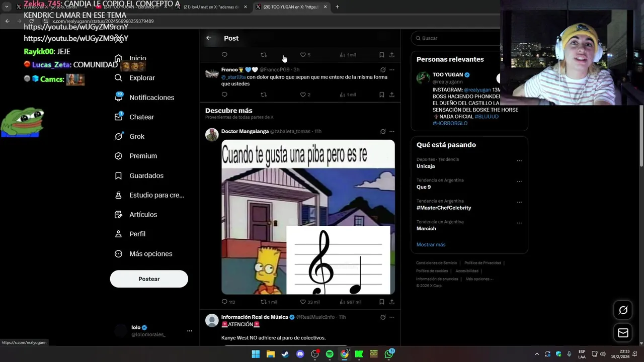Click the Postear button

[x=149, y=279]
